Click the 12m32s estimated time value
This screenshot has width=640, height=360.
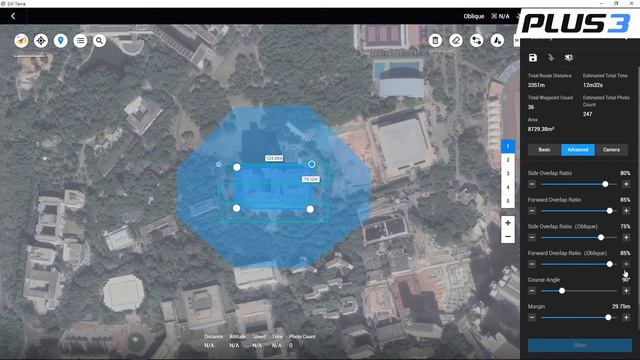tap(593, 85)
